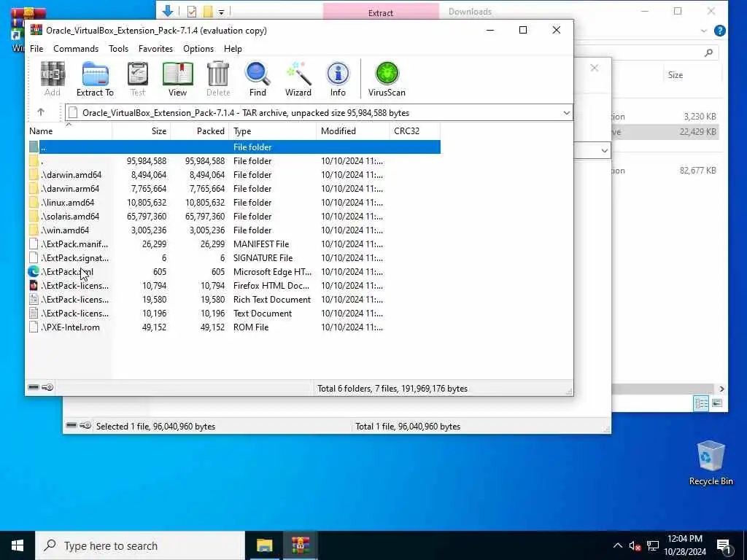This screenshot has width=747, height=560.
Task: Select the ExtPack.xml Edge icon
Action: (34, 271)
